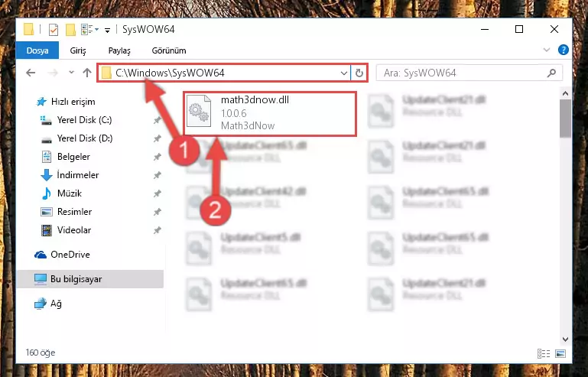Image resolution: width=588 pixels, height=377 pixels.
Task: Open Explorer help question mark icon
Action: tap(564, 50)
